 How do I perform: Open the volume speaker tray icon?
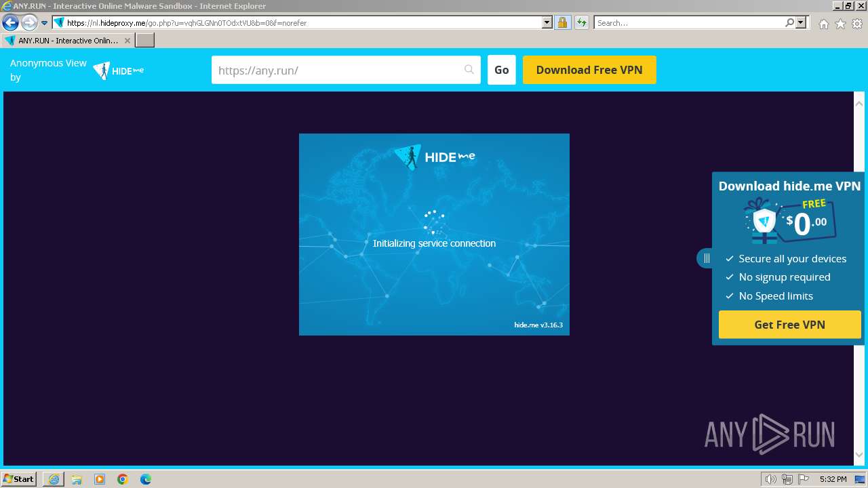click(x=770, y=479)
